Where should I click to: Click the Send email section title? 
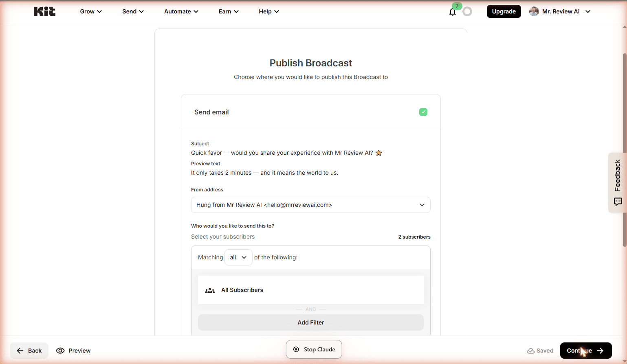[x=211, y=112]
